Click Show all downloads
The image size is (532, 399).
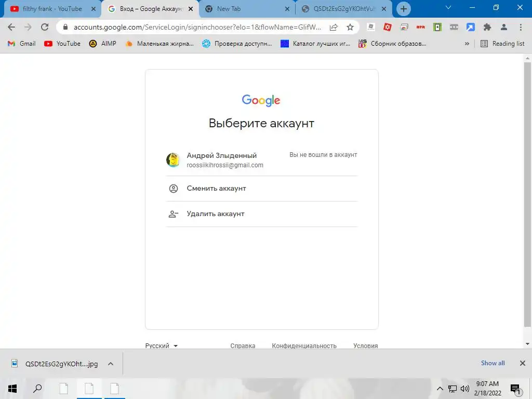click(x=493, y=363)
